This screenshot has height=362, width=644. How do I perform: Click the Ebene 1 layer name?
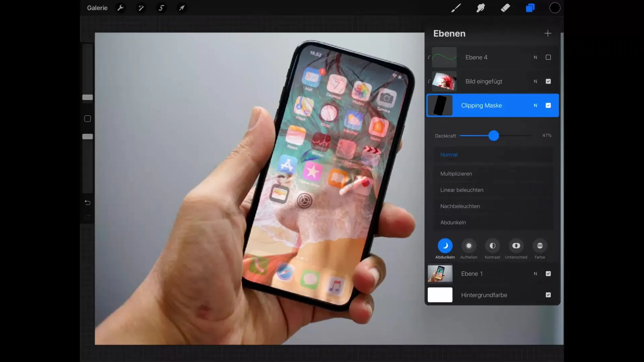472,274
